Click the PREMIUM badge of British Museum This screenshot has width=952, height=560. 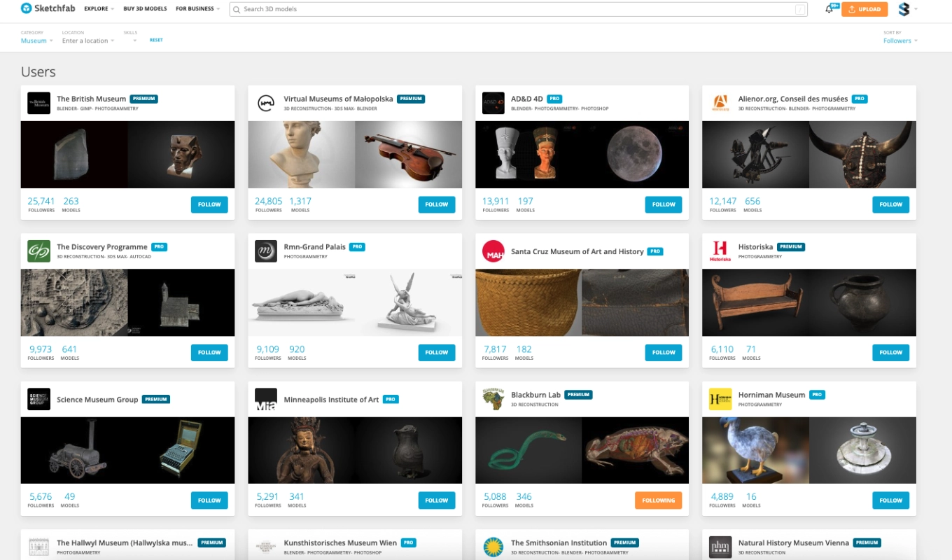click(x=143, y=99)
